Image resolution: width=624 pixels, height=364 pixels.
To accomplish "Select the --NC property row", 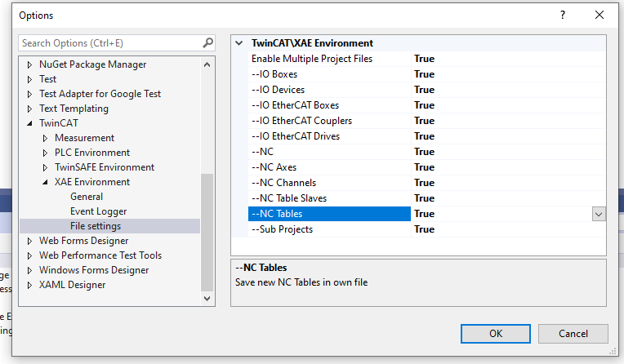I will point(329,152).
